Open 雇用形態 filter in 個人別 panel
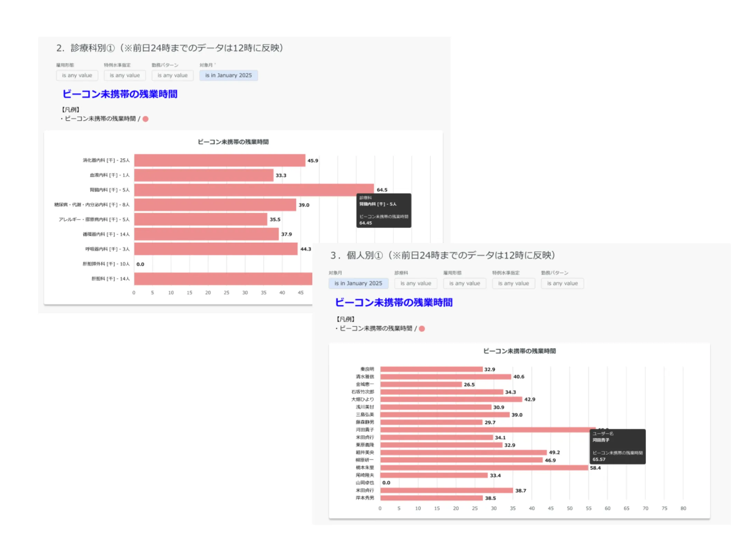Image resolution: width=747 pixels, height=560 pixels. pos(464,283)
